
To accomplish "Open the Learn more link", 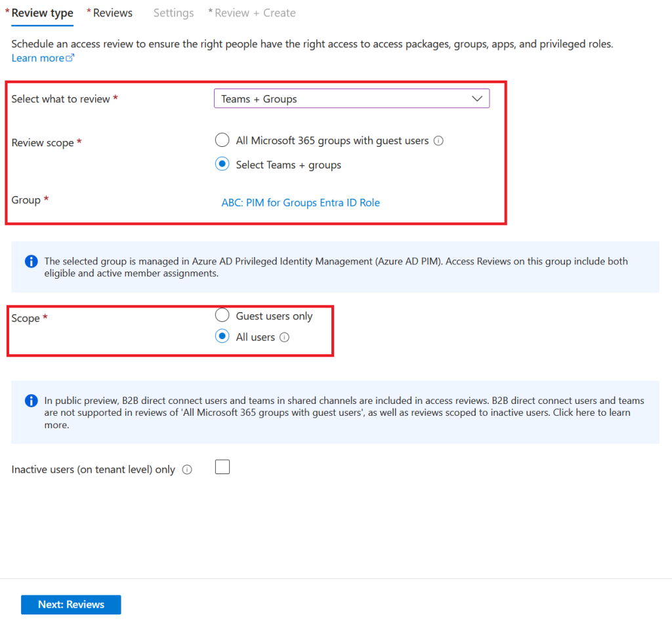I will click(37, 58).
